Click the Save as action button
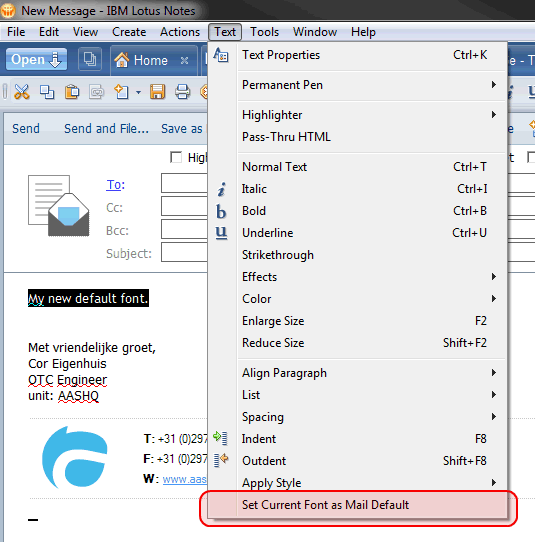 coord(182,129)
